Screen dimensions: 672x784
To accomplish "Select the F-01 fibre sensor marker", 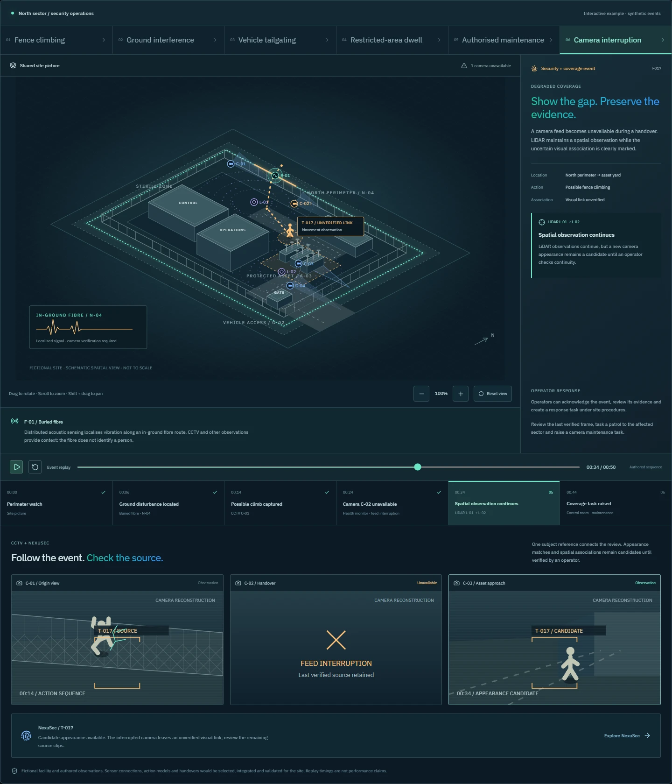I will click(275, 176).
